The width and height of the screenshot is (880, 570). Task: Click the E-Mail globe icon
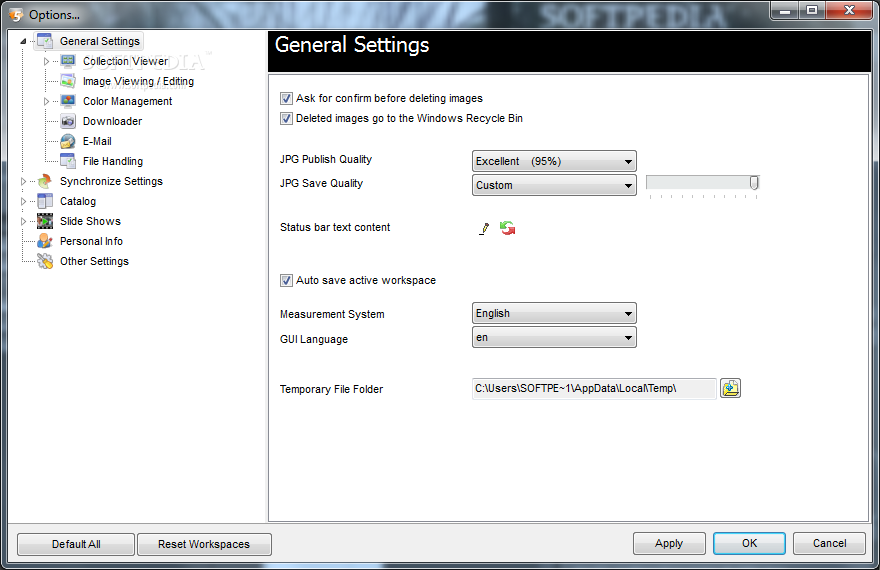pos(68,141)
